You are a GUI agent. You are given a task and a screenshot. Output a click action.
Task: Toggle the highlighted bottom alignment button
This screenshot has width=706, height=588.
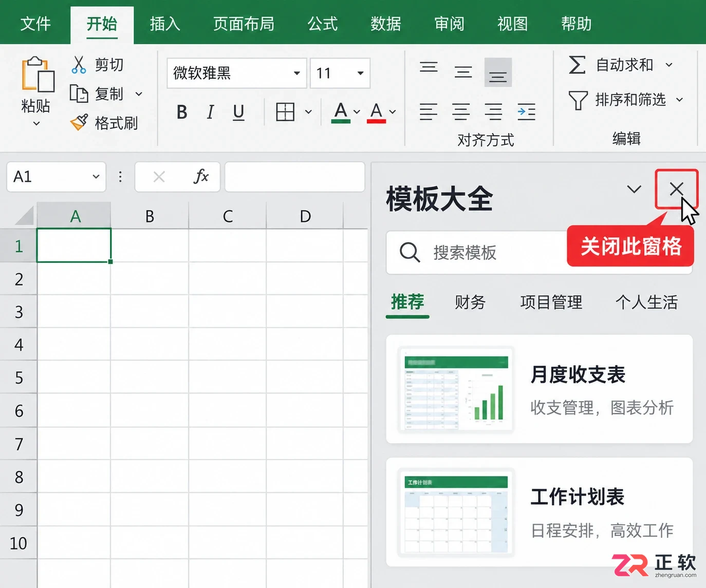click(x=498, y=72)
